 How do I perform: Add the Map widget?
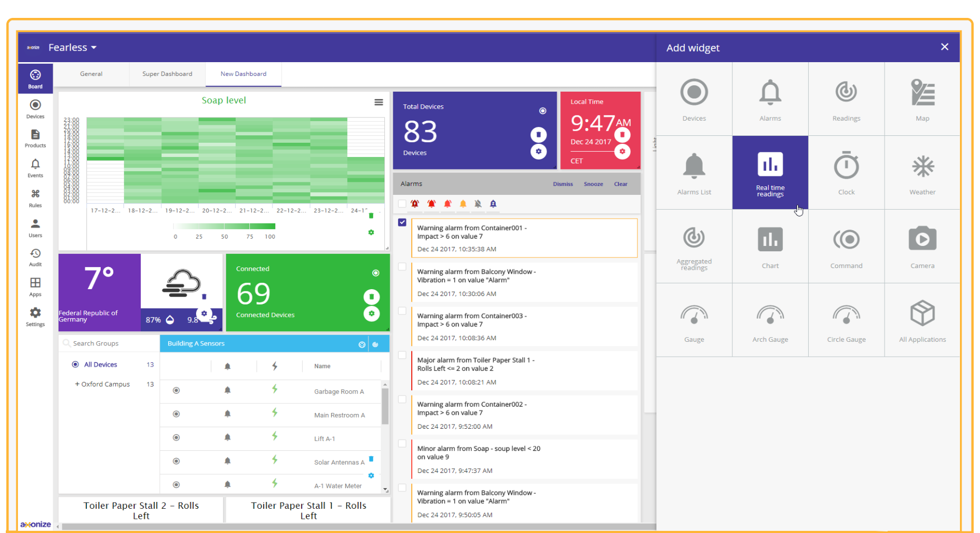tap(922, 99)
